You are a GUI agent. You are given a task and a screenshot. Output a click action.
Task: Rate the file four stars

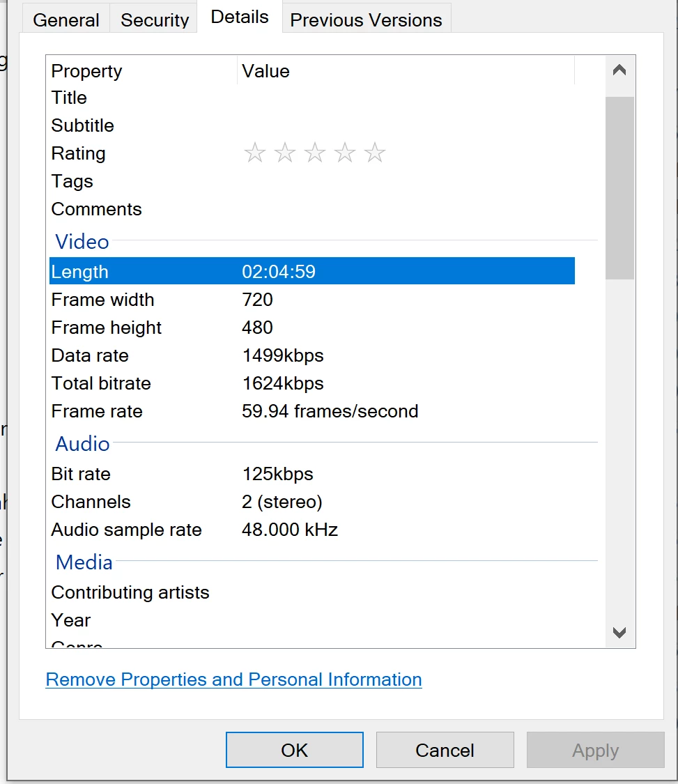point(345,153)
